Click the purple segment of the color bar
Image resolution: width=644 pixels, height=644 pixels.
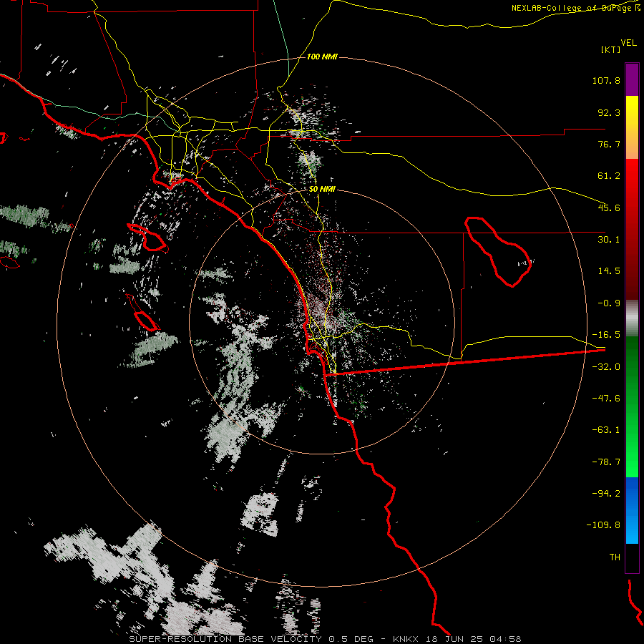[632, 79]
